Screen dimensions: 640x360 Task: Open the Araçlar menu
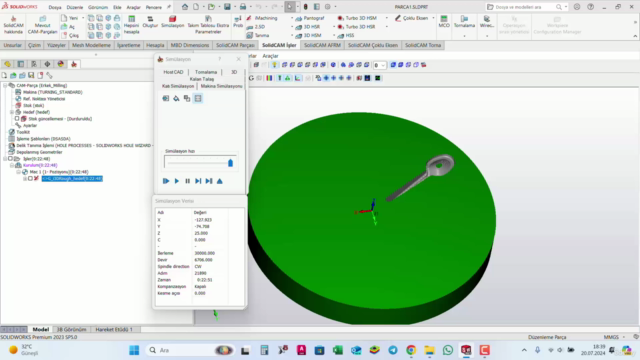tap(133, 7)
